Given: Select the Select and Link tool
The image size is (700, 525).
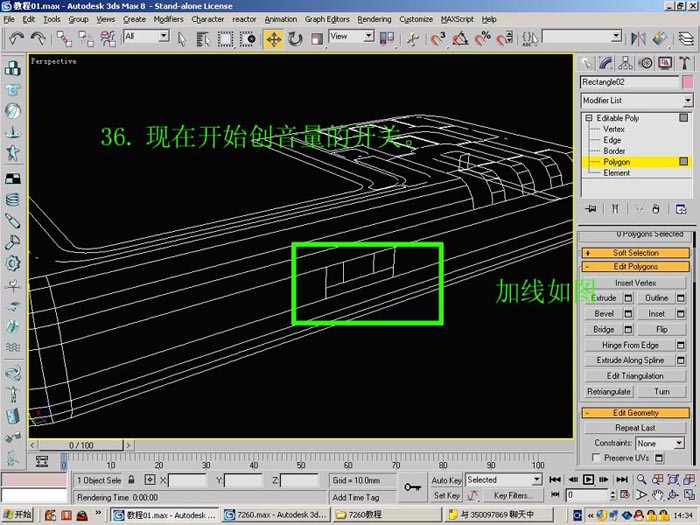Looking at the screenshot, I should click(x=64, y=39).
